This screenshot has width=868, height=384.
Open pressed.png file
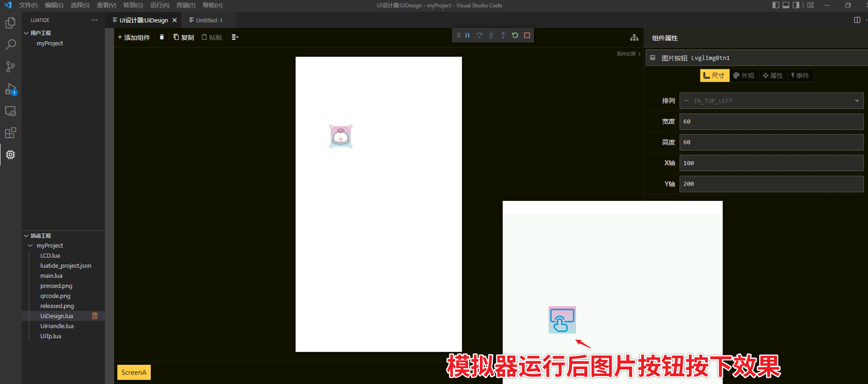point(56,286)
